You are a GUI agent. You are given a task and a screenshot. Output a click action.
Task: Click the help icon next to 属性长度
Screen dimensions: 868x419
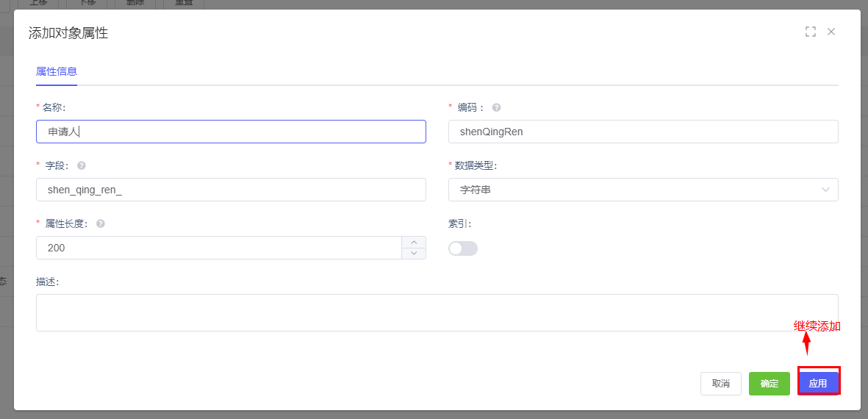pos(101,223)
